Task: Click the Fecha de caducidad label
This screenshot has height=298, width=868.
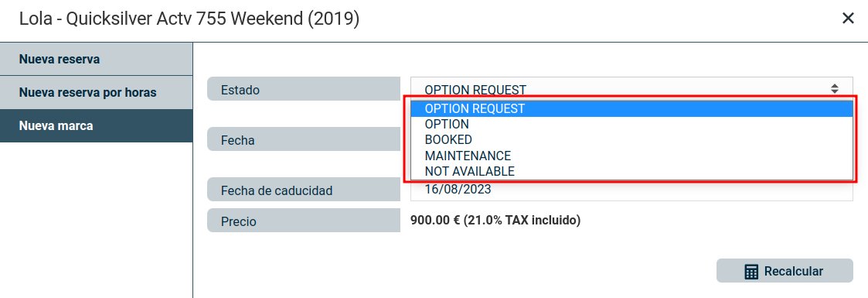Action: pos(277,190)
